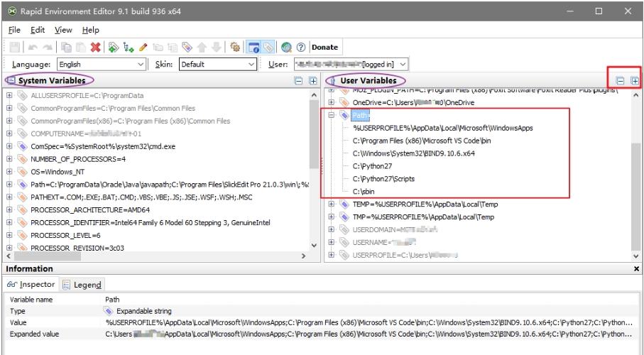Click the User Variables down scroll arrow
The image size is (644, 355).
(x=635, y=256)
